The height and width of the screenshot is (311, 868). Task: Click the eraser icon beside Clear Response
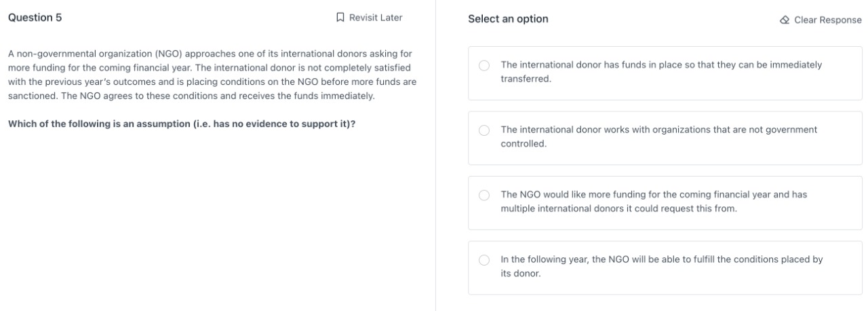click(x=785, y=20)
